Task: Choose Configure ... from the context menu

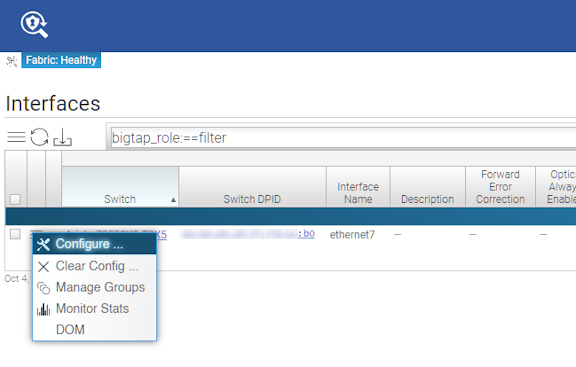Action: [94, 244]
